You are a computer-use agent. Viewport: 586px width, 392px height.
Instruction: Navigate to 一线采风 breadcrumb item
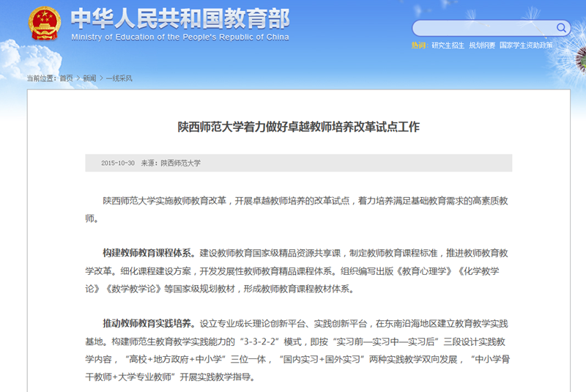pyautogui.click(x=119, y=78)
